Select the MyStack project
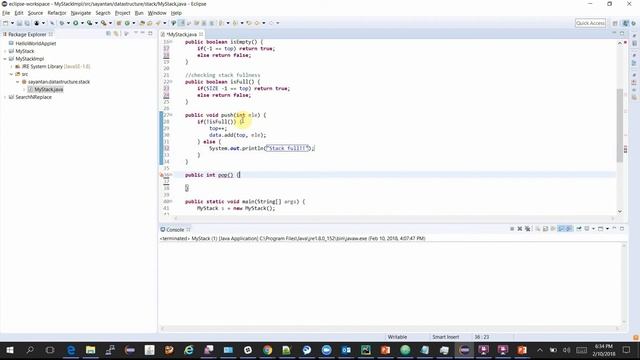 24,51
